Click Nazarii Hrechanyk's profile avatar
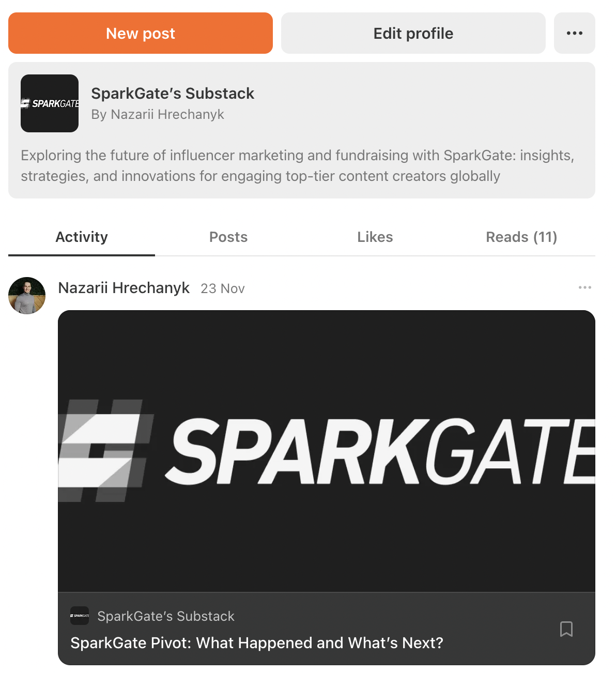This screenshot has width=616, height=673. click(x=27, y=296)
